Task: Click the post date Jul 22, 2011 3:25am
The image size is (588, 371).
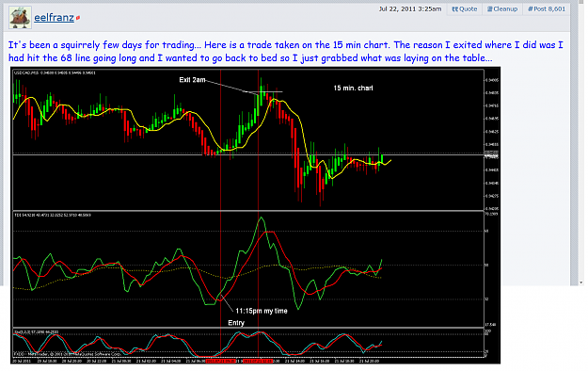Action: 410,9
